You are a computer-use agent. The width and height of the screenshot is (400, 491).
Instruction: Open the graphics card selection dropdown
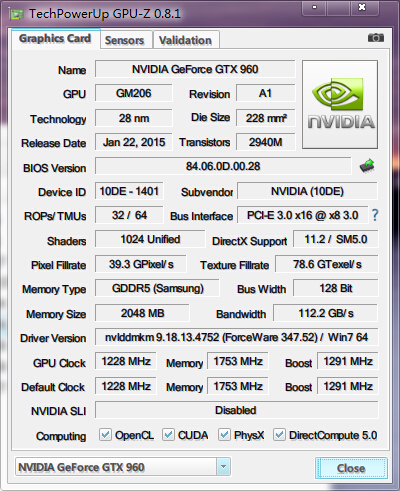coord(223,467)
